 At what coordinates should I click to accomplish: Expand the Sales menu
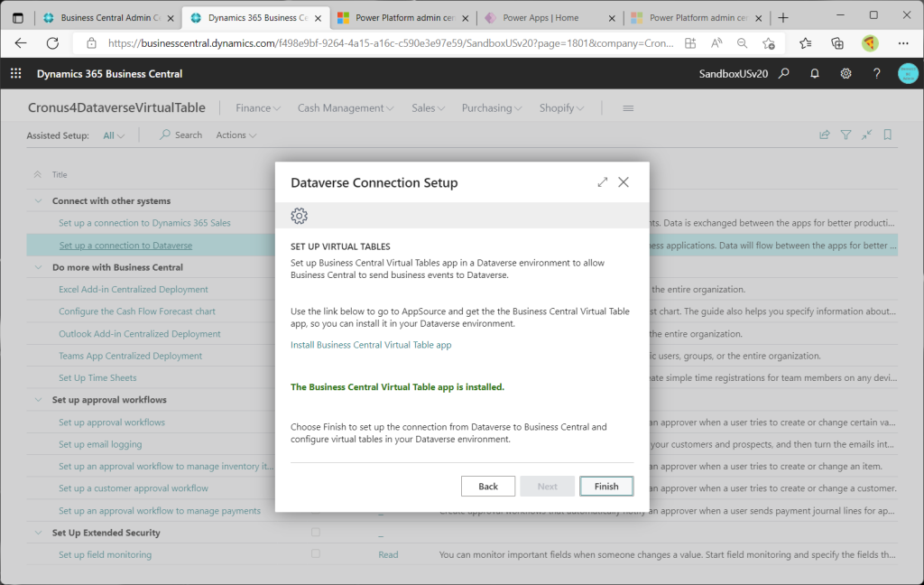429,108
